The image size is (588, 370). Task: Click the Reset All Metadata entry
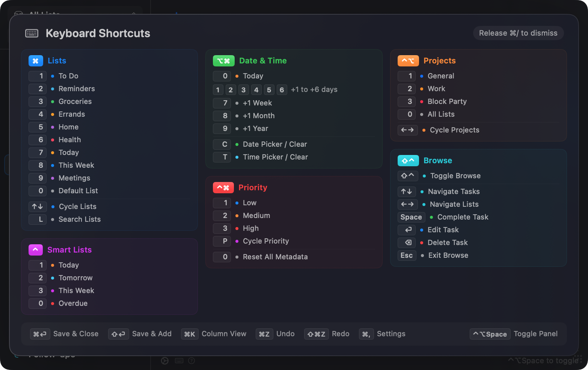(x=275, y=257)
